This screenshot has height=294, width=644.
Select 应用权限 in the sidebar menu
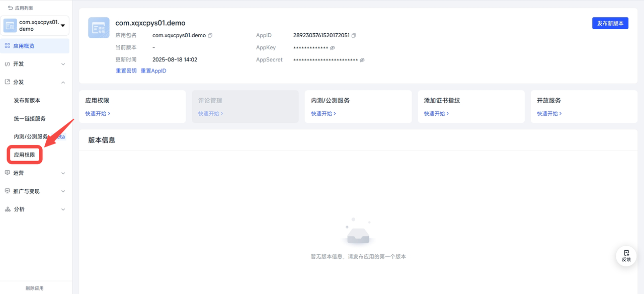tap(25, 155)
